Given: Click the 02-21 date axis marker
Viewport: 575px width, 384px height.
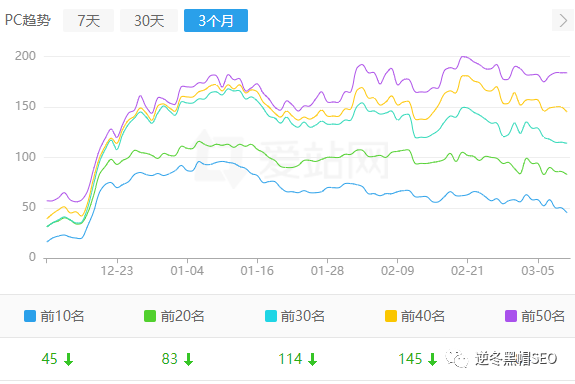Looking at the screenshot, I should [467, 271].
